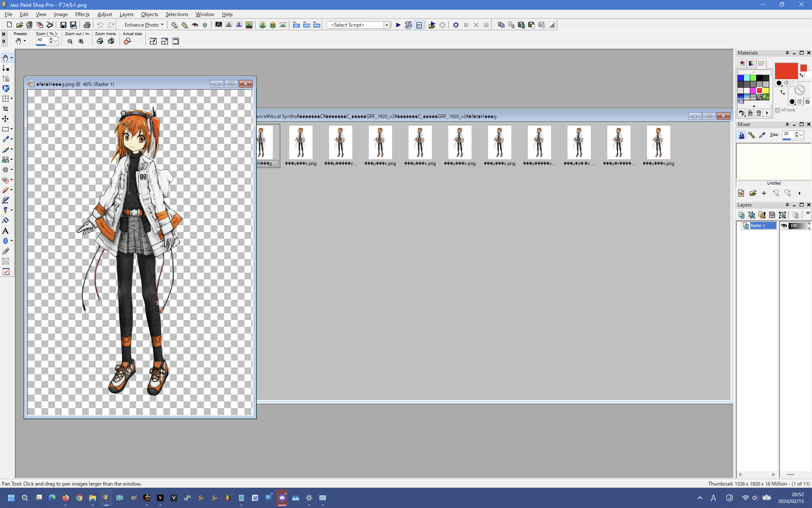Click New Raster Layer icon in Layers
This screenshot has width=812, height=508.
coord(741,215)
